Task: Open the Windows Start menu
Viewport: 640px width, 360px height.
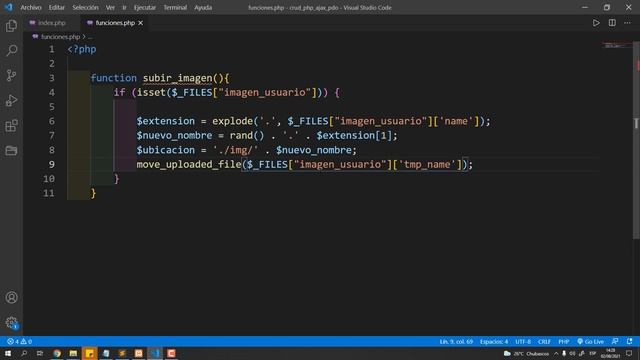Action: 8,353
